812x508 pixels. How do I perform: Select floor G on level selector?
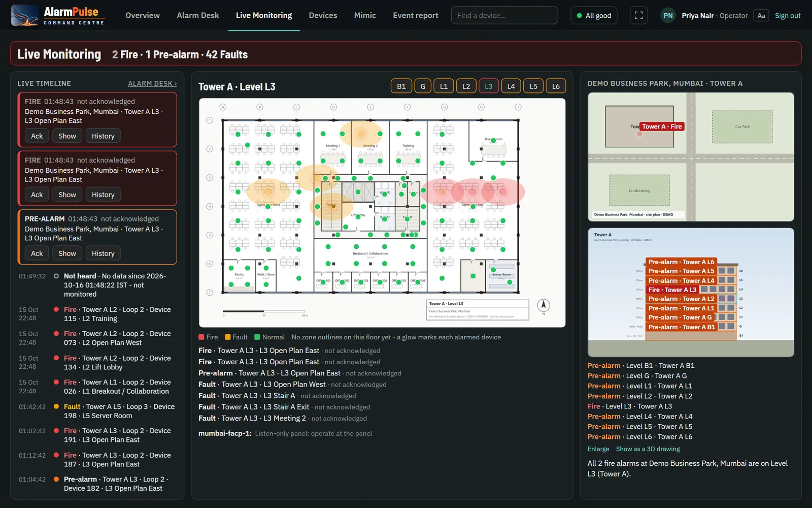coord(423,86)
